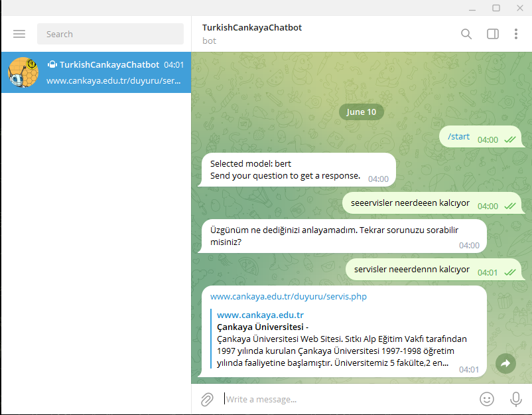Click the TurkishCankayaChatbot header title
The height and width of the screenshot is (415, 532).
pos(251,27)
